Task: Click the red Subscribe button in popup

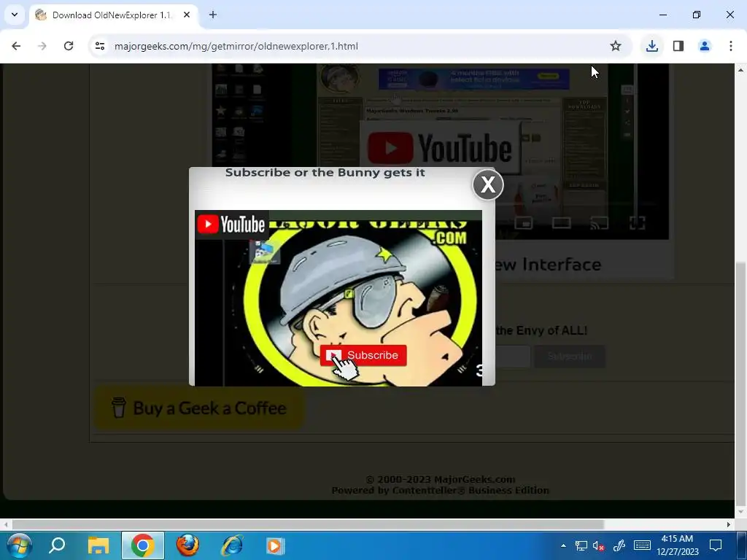Action: click(x=363, y=355)
